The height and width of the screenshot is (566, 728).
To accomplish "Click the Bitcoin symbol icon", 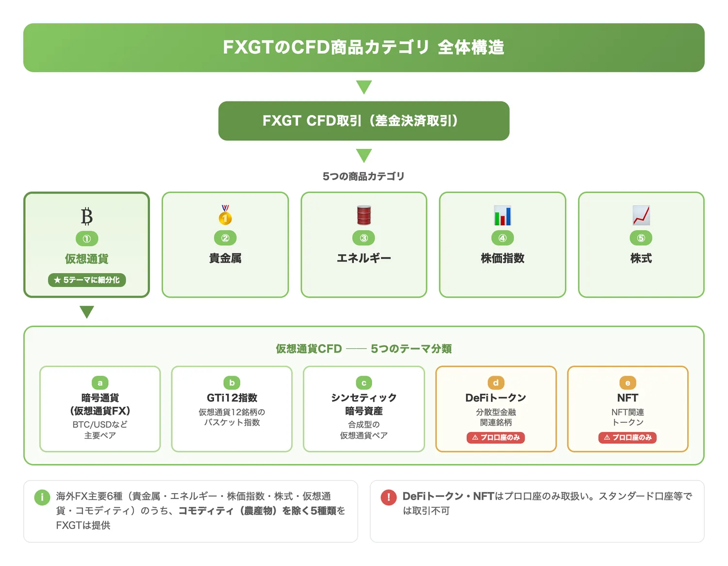I will pyautogui.click(x=86, y=216).
